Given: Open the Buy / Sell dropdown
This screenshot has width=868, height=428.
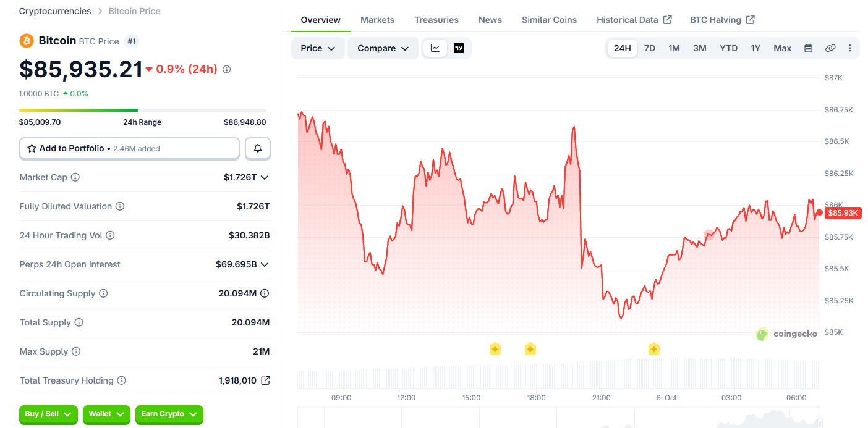Looking at the screenshot, I should [x=49, y=414].
